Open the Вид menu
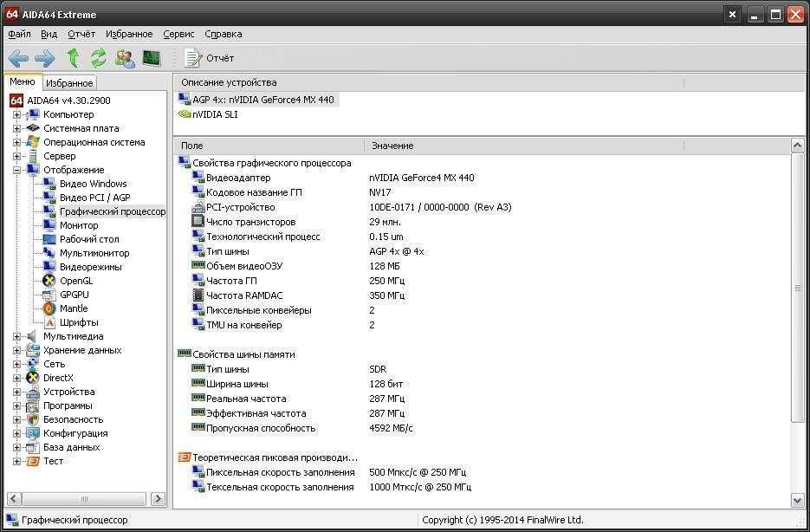 coord(49,34)
